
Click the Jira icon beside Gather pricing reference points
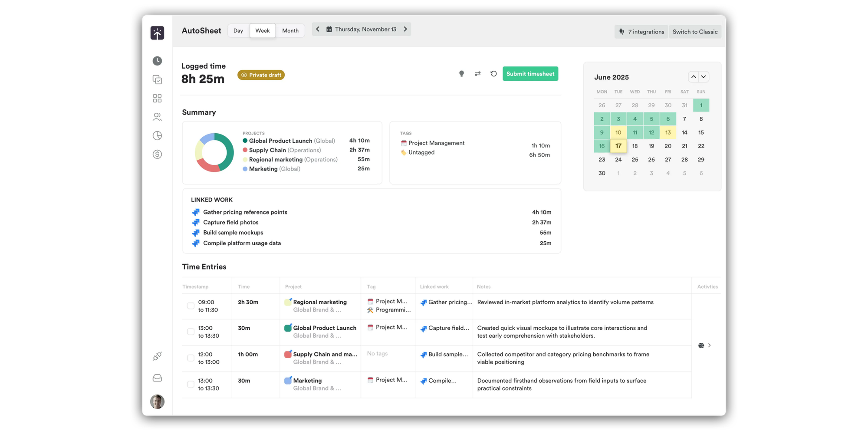pyautogui.click(x=196, y=212)
